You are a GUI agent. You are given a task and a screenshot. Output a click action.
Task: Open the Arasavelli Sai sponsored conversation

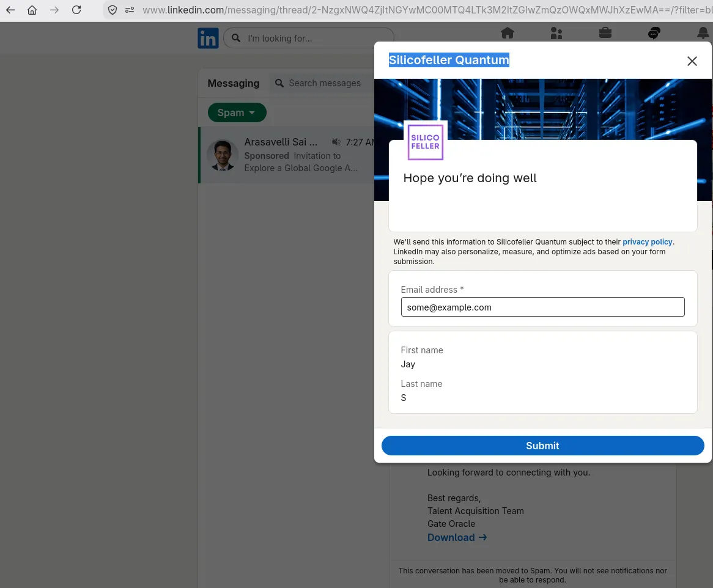(x=287, y=155)
